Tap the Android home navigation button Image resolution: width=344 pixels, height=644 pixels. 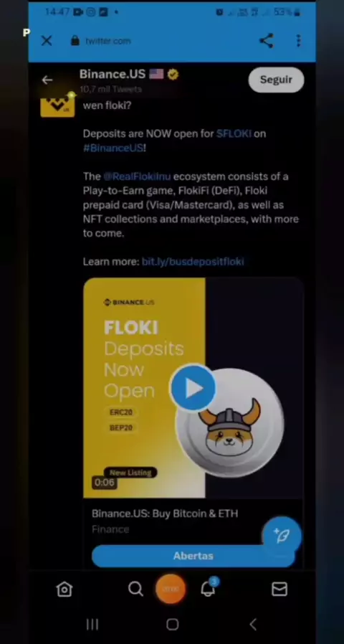(x=173, y=625)
